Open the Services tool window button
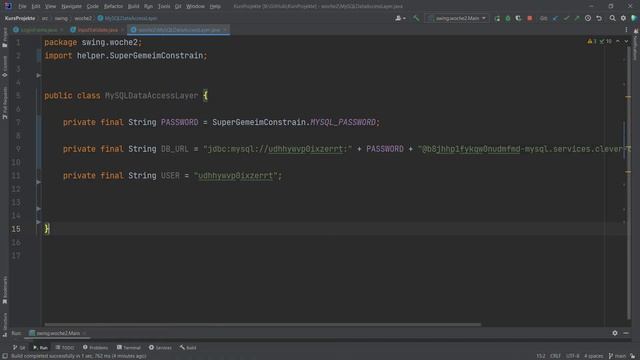Viewport: 640px width, 360px height. tap(160, 348)
